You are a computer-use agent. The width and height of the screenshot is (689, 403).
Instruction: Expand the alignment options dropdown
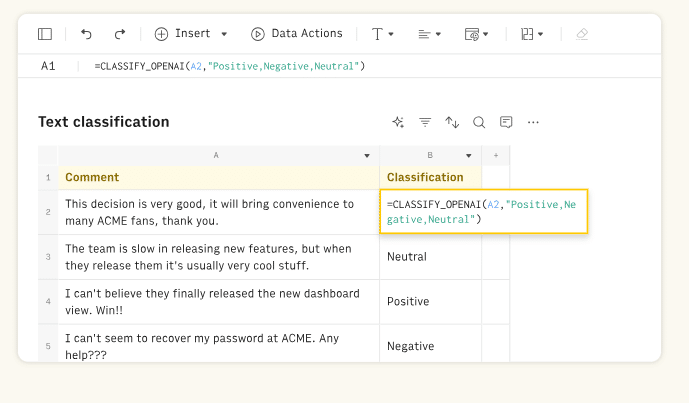429,34
